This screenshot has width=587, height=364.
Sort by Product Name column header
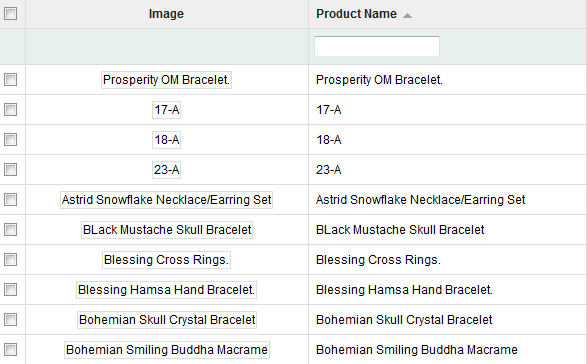point(356,14)
